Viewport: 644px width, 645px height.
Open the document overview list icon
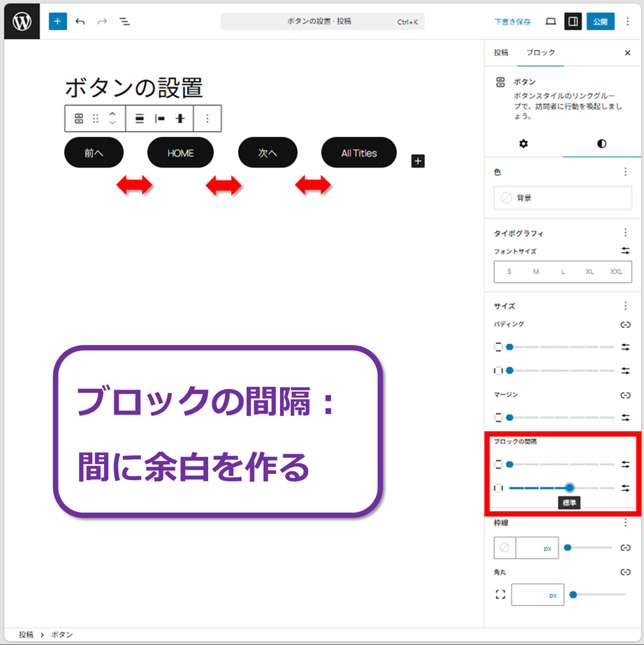tap(124, 22)
